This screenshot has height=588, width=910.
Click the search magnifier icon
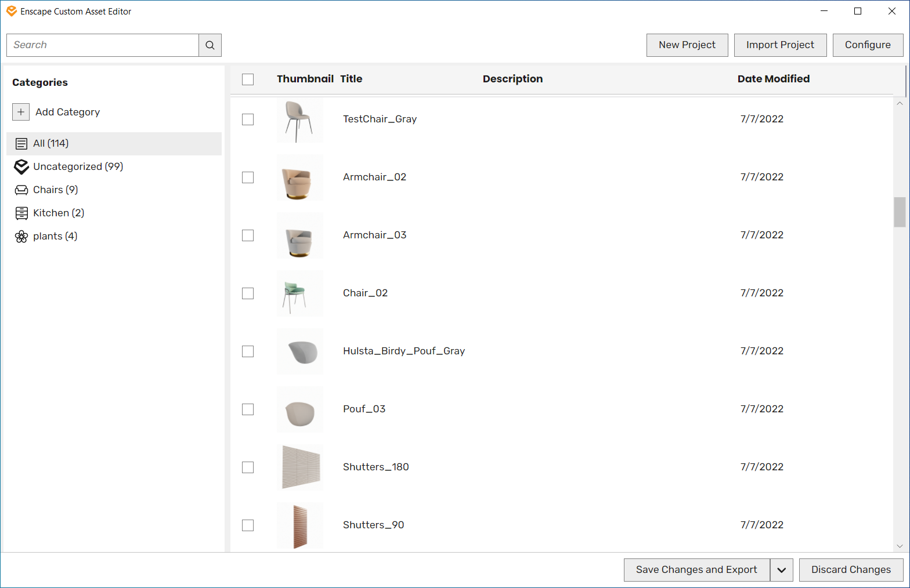[210, 45]
